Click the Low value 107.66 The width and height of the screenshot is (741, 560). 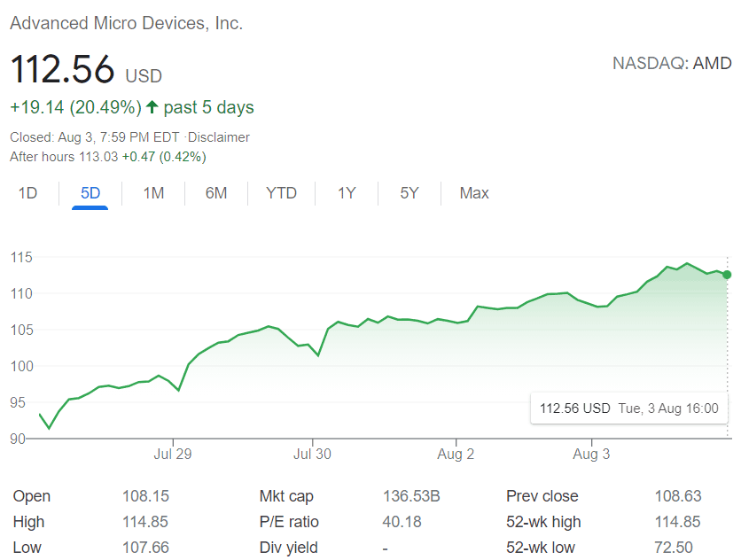pyautogui.click(x=145, y=548)
